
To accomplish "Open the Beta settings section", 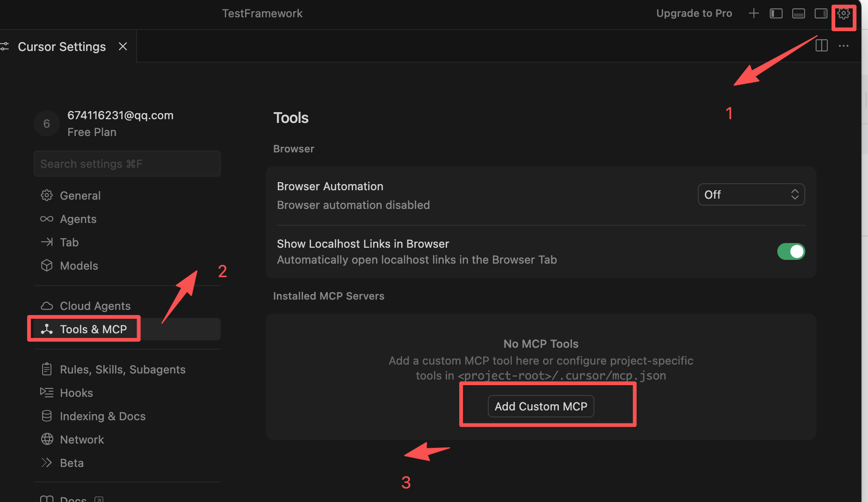I will pos(127,463).
